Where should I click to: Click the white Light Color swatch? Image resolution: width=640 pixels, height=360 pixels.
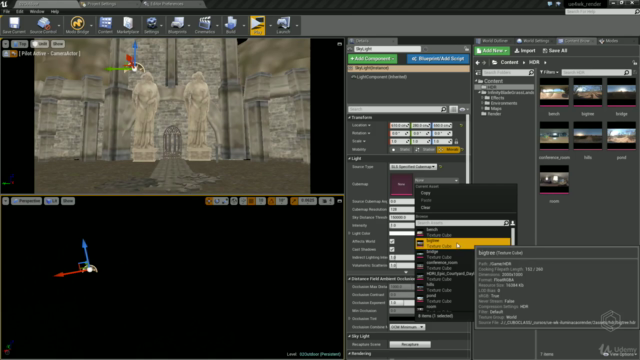tap(402, 233)
